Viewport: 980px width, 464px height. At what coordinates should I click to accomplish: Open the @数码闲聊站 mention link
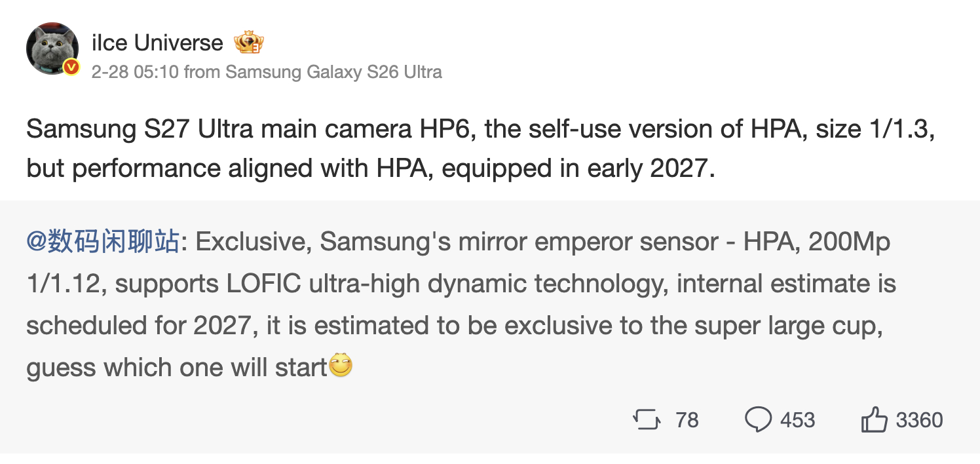[x=103, y=242]
